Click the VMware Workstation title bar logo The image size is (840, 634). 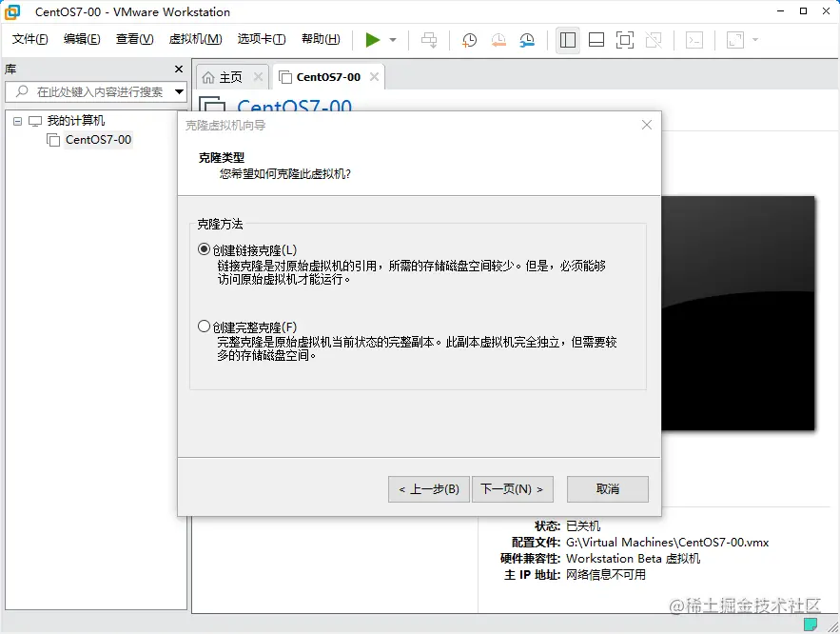(11, 11)
